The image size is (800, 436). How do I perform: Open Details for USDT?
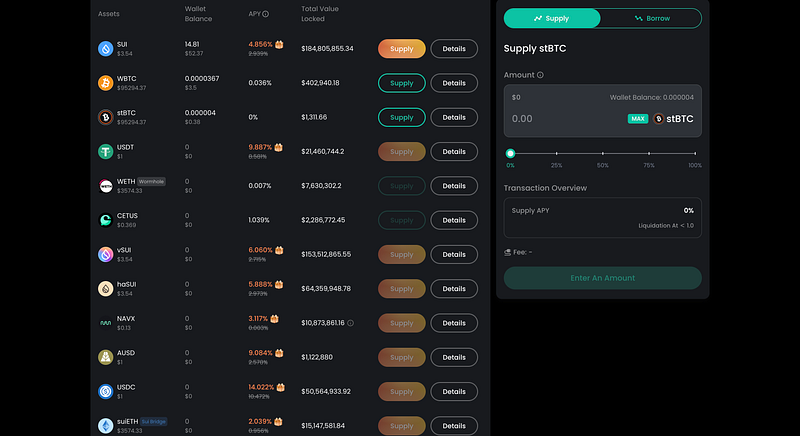pyautogui.click(x=454, y=151)
